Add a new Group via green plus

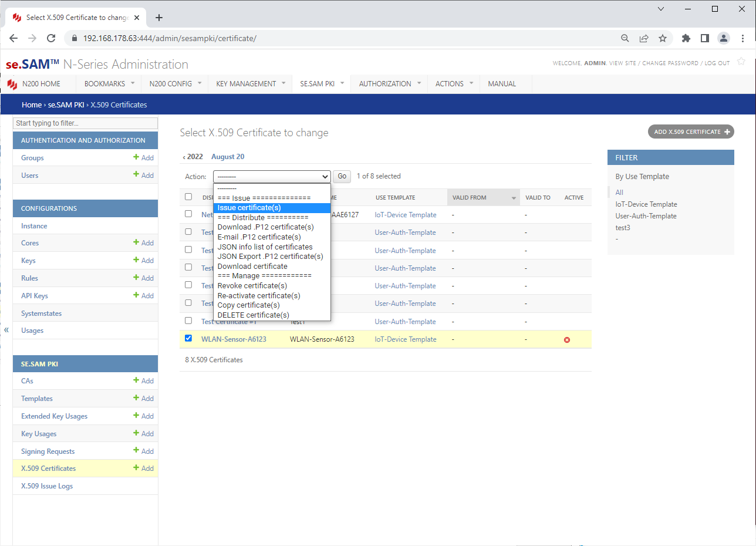point(143,157)
